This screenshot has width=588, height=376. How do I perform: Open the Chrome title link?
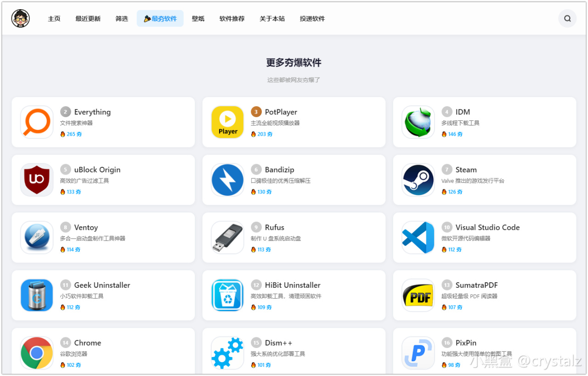coord(87,342)
